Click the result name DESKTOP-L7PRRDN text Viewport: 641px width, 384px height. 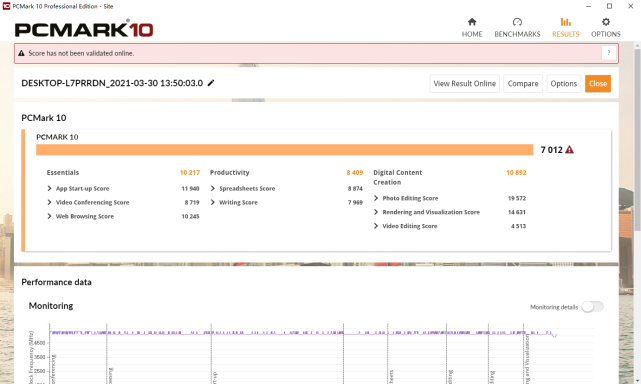click(112, 83)
